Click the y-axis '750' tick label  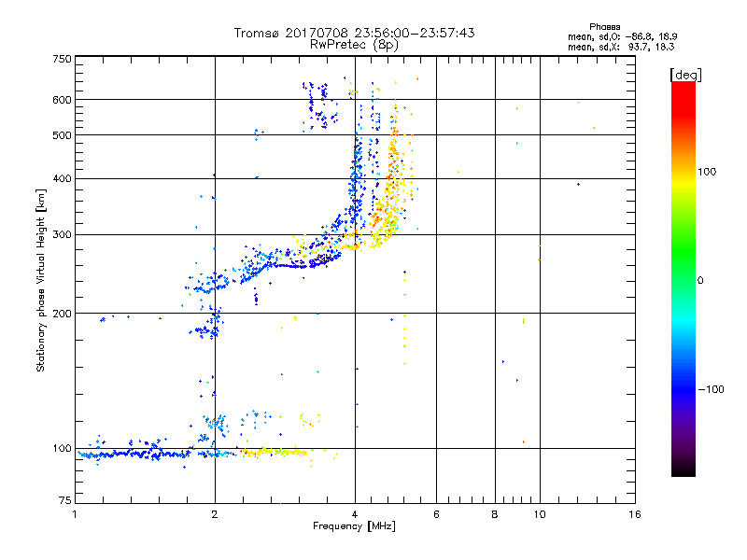(62, 59)
